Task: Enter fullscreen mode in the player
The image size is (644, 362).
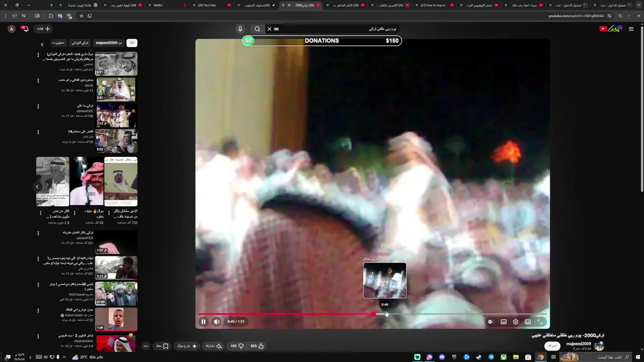Action: (540, 322)
